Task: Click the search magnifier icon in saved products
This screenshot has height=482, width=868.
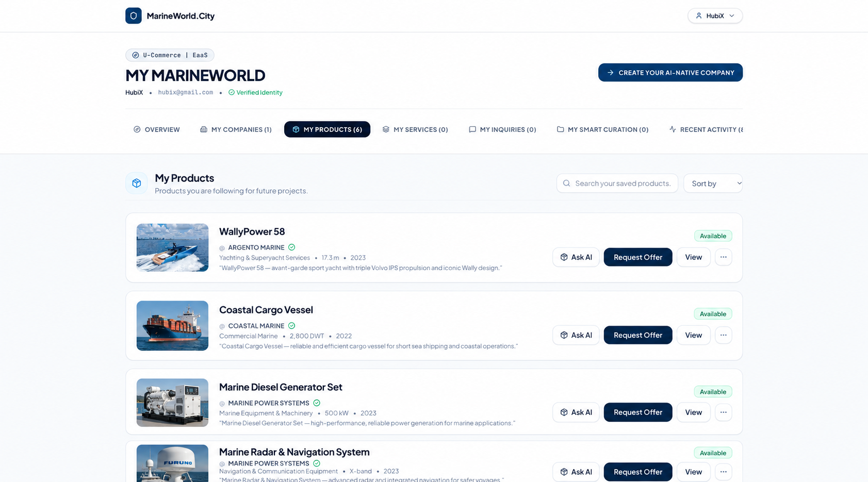Action: (567, 184)
